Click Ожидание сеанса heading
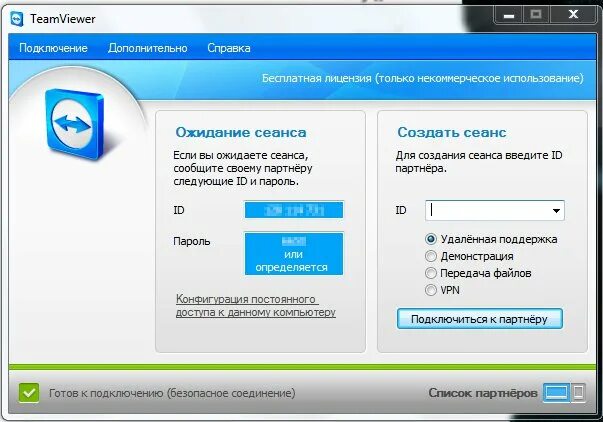The image size is (603, 422). pos(241,132)
